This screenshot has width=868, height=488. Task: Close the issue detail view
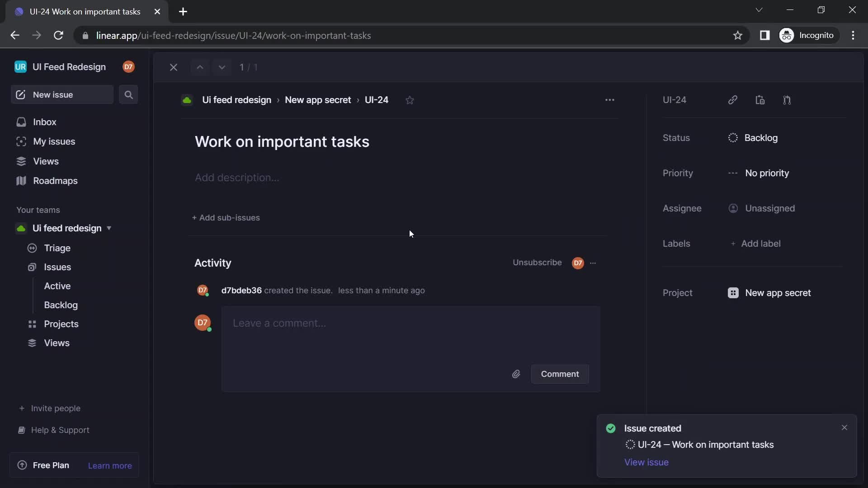click(174, 67)
